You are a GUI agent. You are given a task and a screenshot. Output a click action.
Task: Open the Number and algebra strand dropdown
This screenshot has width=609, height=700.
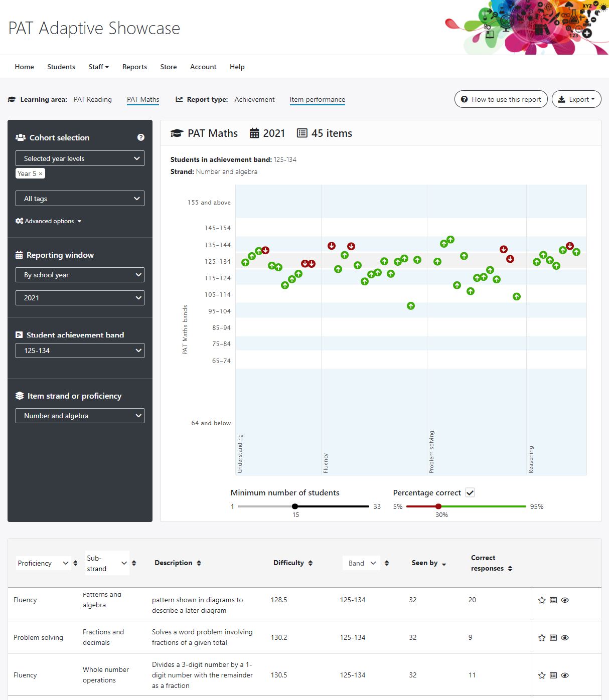click(x=80, y=416)
